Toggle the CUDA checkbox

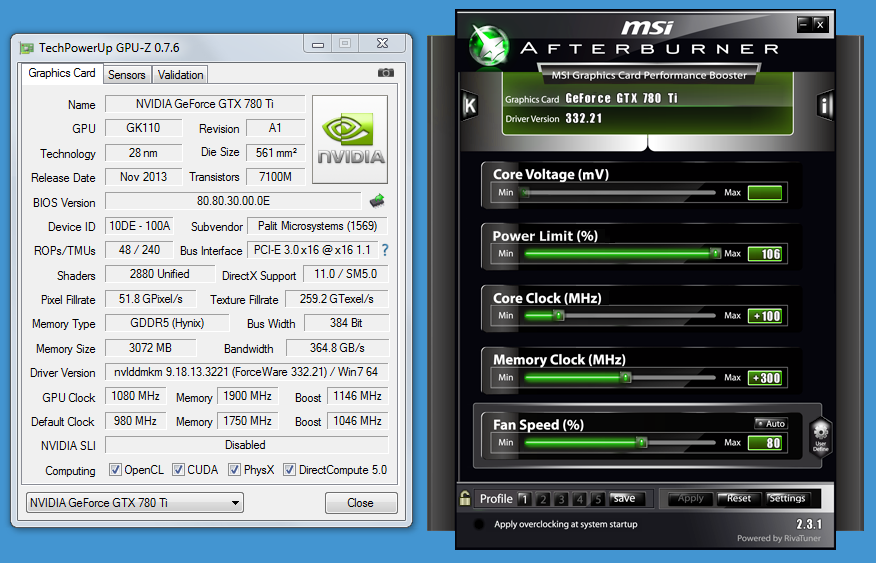tap(178, 470)
